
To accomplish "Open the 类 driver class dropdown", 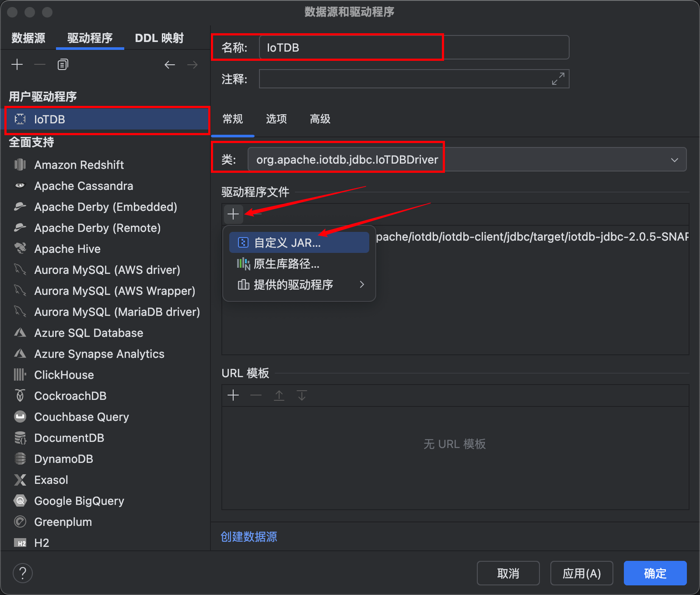I will (x=674, y=160).
